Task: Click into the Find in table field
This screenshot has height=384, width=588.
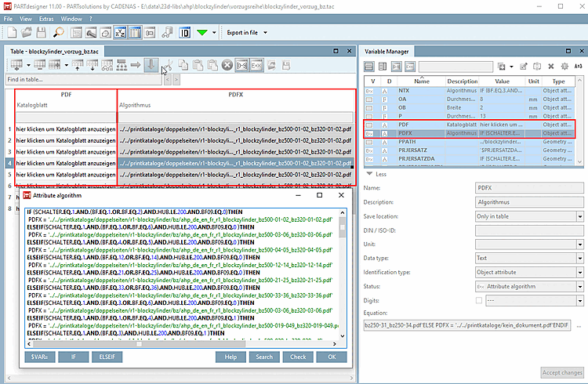Action: 84,79
